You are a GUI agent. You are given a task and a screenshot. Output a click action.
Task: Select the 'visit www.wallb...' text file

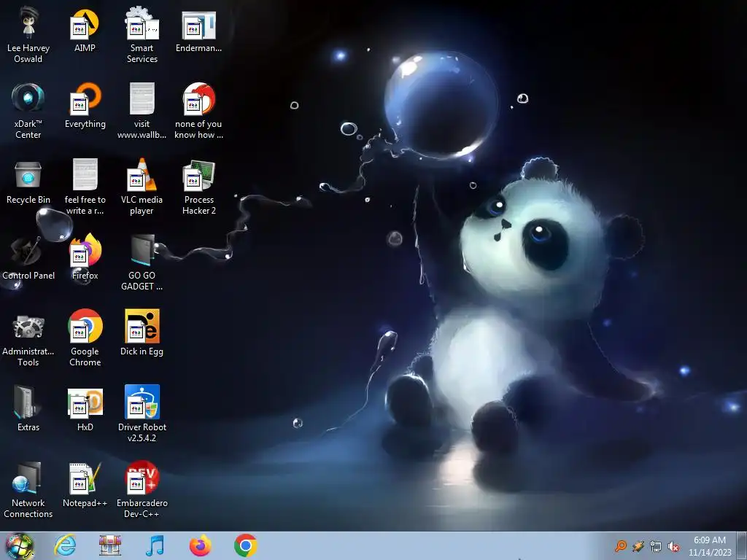pos(142,111)
